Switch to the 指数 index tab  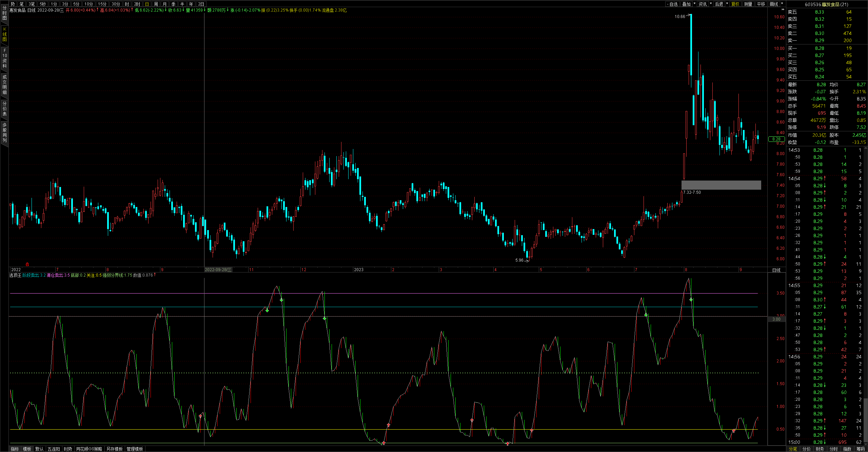[x=847, y=449]
